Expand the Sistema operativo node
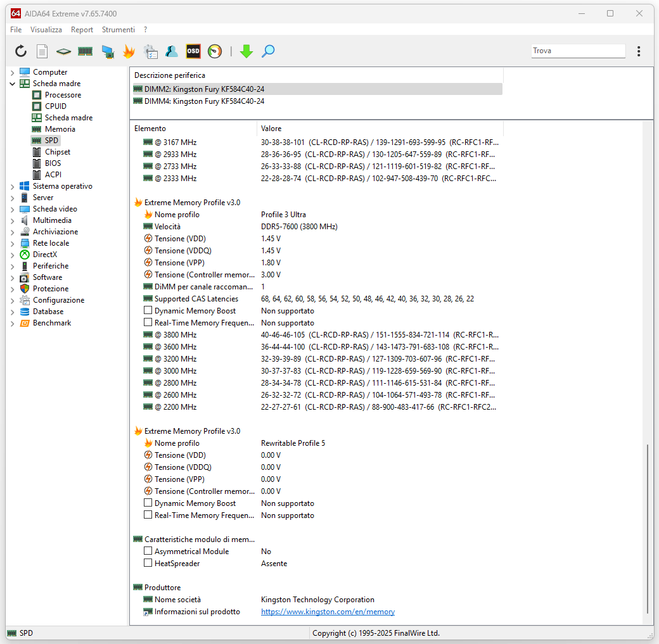 click(12, 187)
